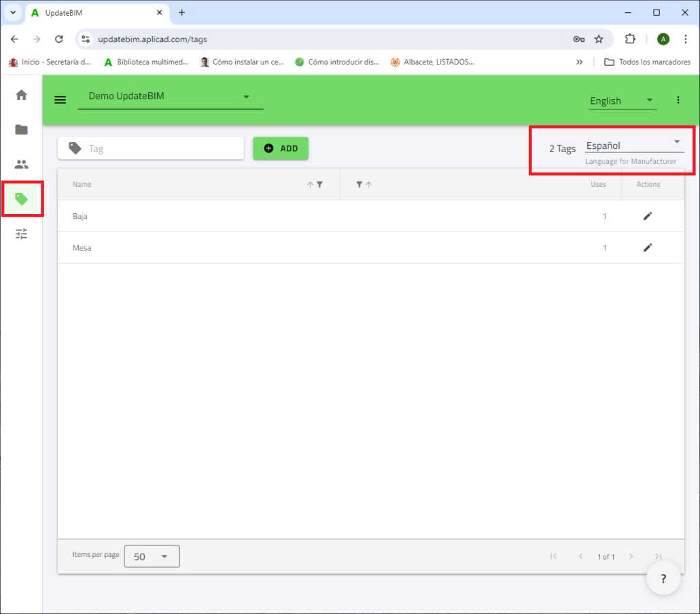Screen dimensions: 700x614
Task: Edit the Baja tag with pencil icon
Action: tap(648, 216)
